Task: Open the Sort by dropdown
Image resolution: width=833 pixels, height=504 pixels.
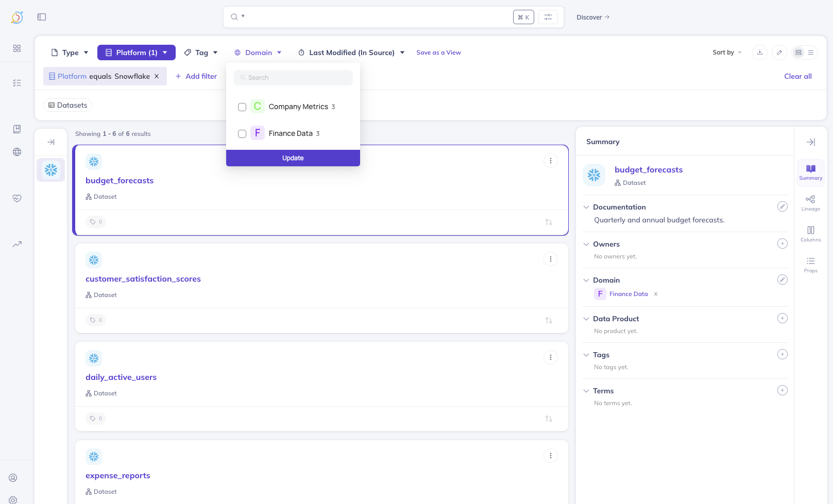Action: (727, 53)
